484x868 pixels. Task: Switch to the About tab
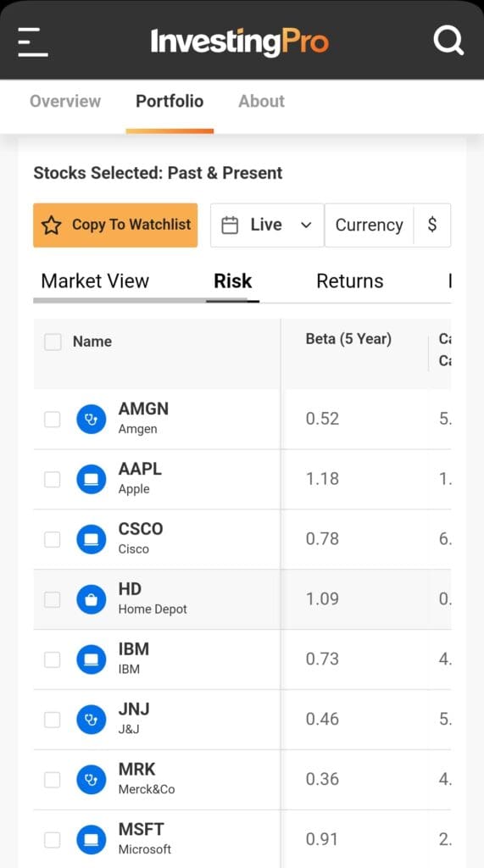(x=261, y=102)
